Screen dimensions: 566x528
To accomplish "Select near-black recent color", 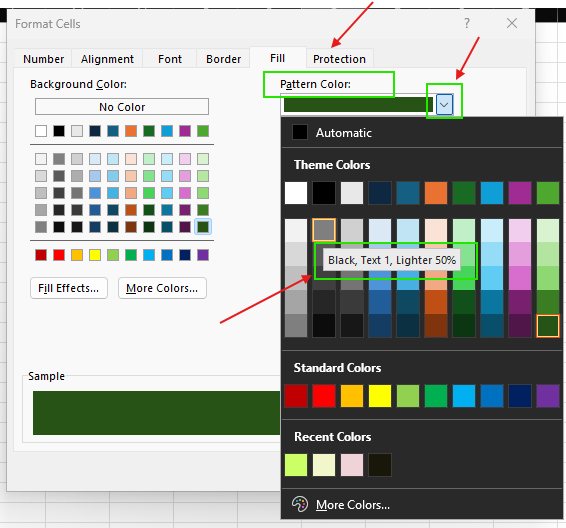I will pyautogui.click(x=380, y=465).
